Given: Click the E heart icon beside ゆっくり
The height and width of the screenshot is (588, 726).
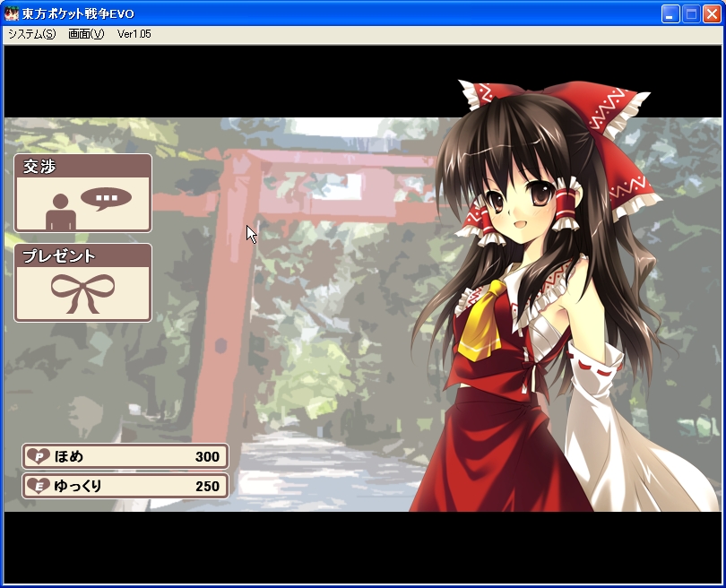Looking at the screenshot, I should pyautogui.click(x=39, y=486).
